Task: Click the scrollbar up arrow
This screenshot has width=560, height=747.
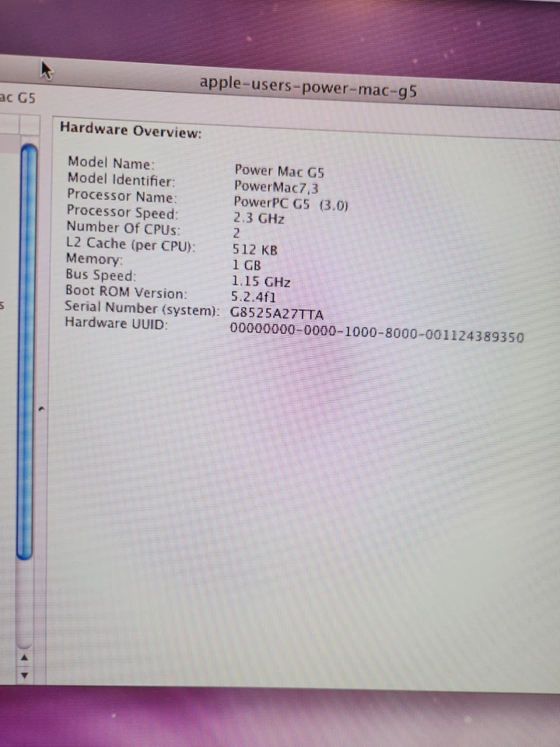Action: [25, 658]
